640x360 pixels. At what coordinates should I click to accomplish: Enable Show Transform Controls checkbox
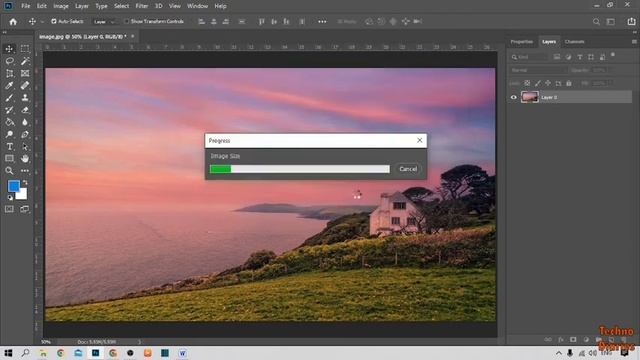click(x=126, y=21)
